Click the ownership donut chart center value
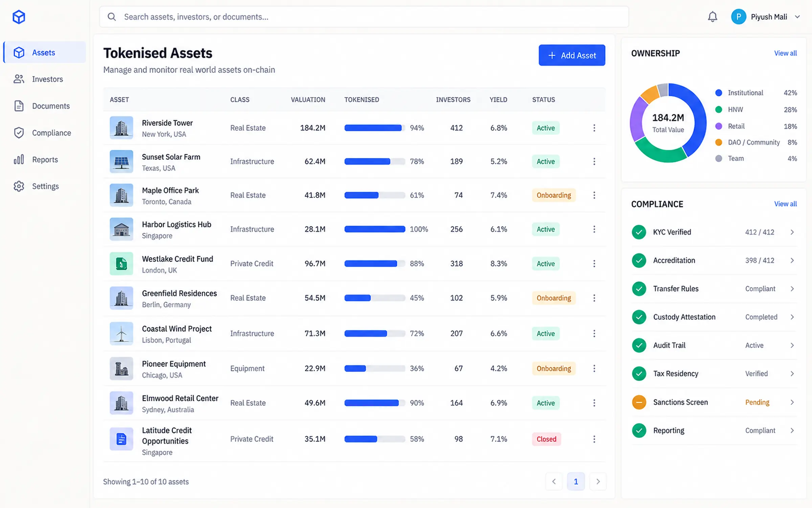 [x=668, y=117]
